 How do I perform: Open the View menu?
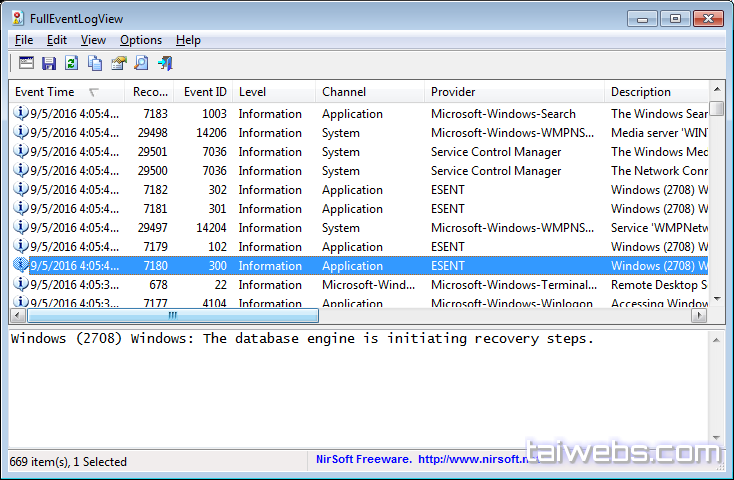coord(93,40)
